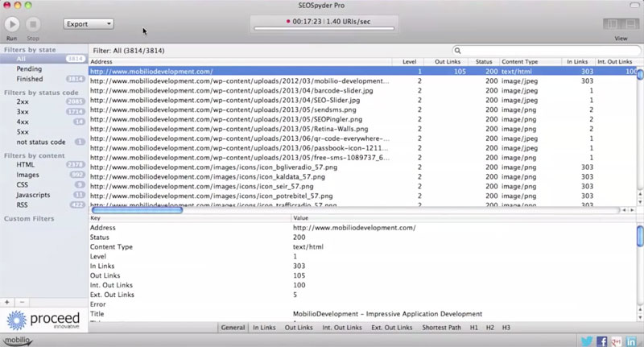Viewport: 644px width, 347px height.
Task: Sort by the Status column header
Action: click(484, 62)
